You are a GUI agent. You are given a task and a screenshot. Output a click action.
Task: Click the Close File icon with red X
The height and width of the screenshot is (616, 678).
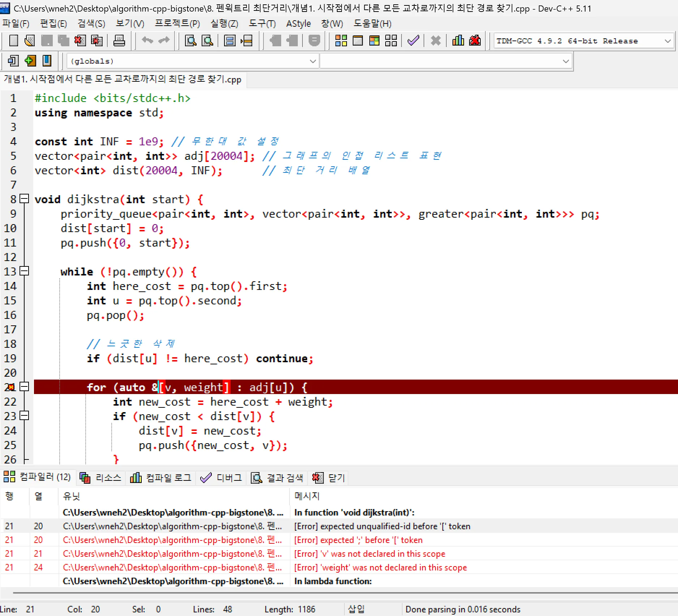(80, 40)
